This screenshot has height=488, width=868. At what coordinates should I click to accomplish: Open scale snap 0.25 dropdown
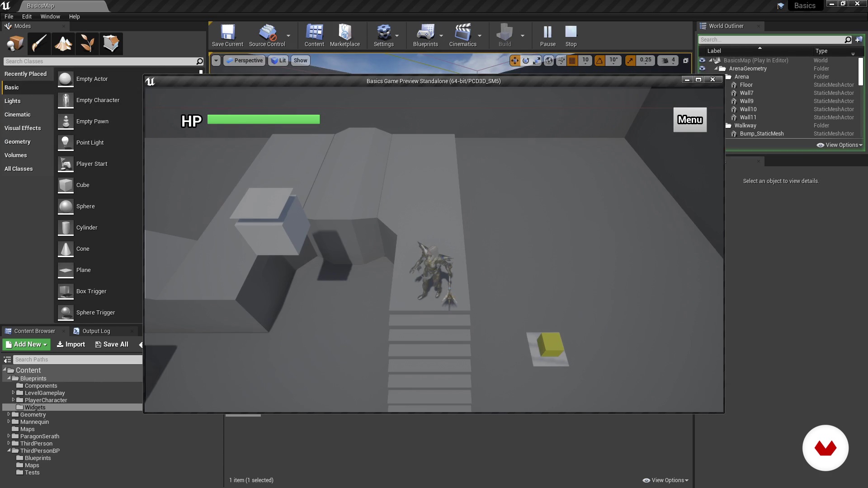646,61
